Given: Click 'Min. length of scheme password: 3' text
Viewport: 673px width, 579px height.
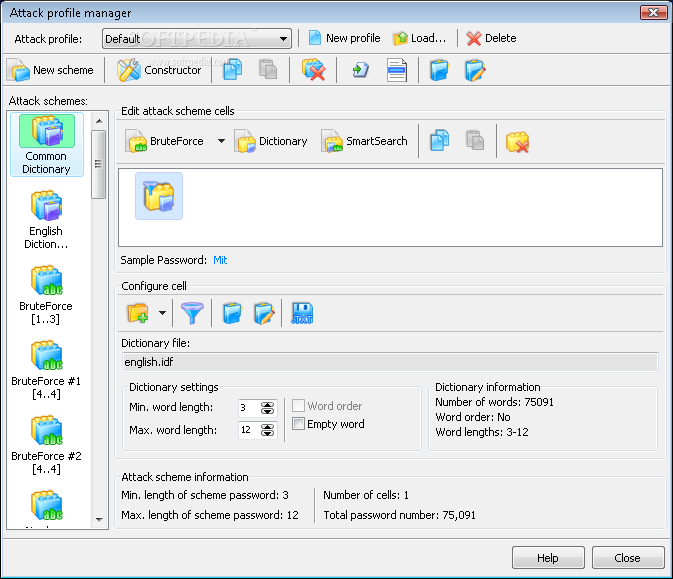Looking at the screenshot, I should click(x=205, y=495).
